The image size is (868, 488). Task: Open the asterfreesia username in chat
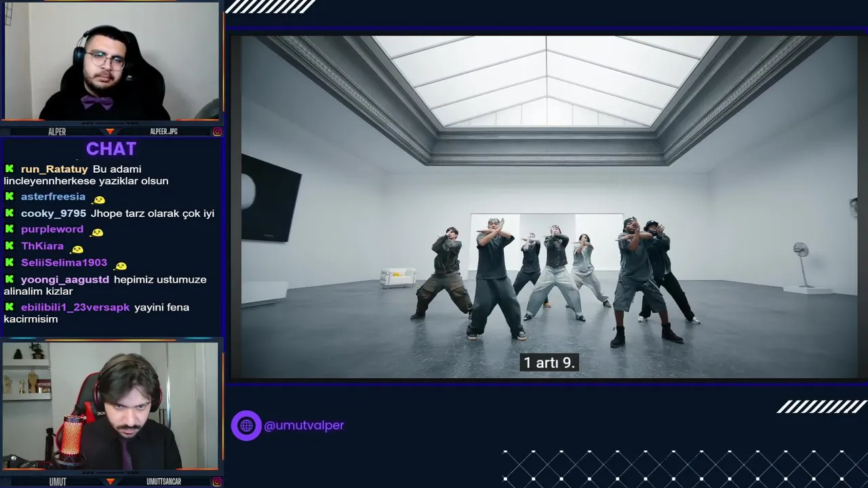tap(53, 197)
